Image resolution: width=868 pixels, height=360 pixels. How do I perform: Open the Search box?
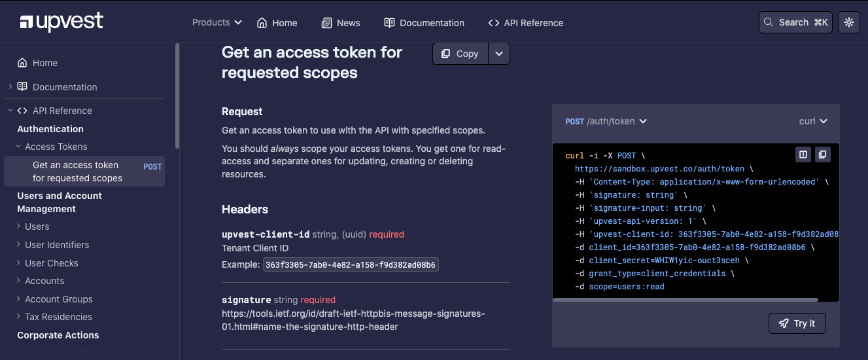coord(795,22)
